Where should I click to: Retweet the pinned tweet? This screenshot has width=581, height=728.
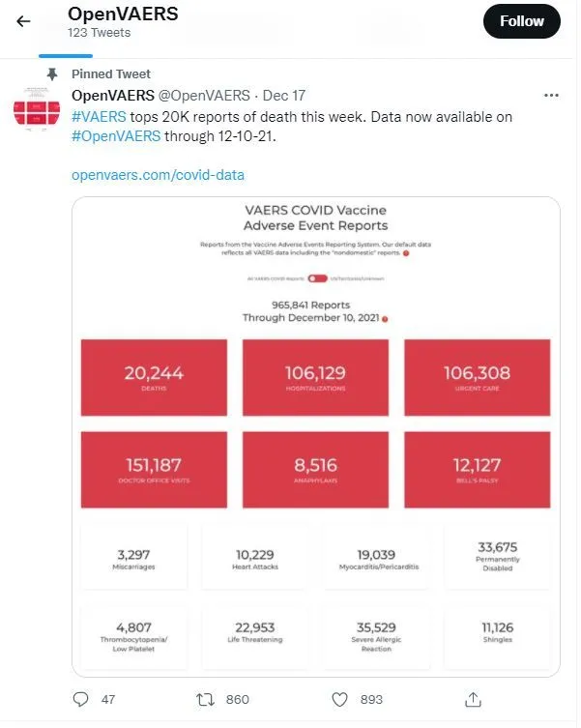tap(205, 699)
